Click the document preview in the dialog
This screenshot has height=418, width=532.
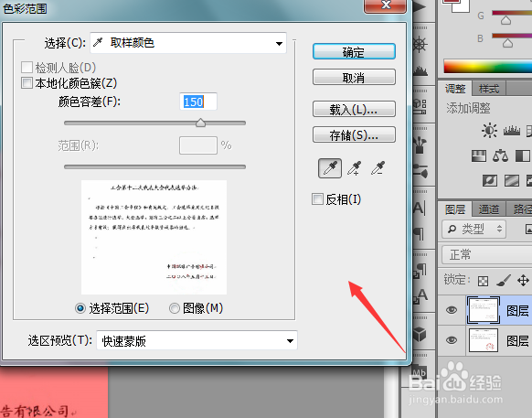click(154, 237)
